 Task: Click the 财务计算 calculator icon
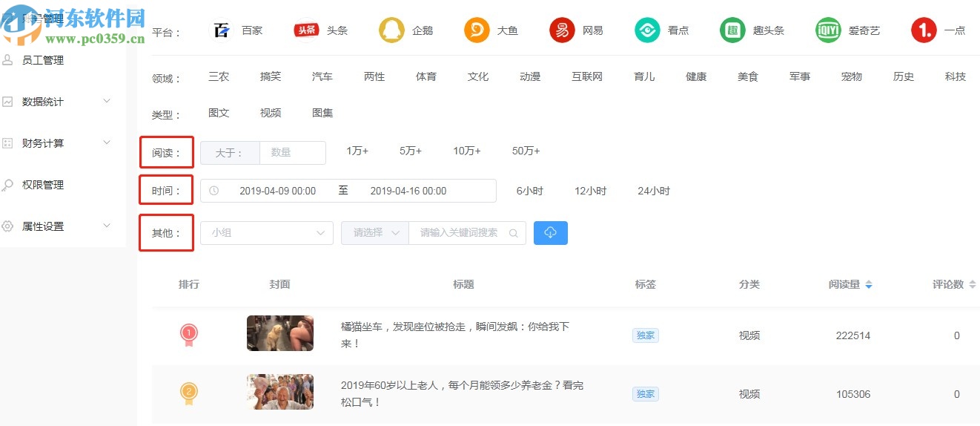coord(7,143)
